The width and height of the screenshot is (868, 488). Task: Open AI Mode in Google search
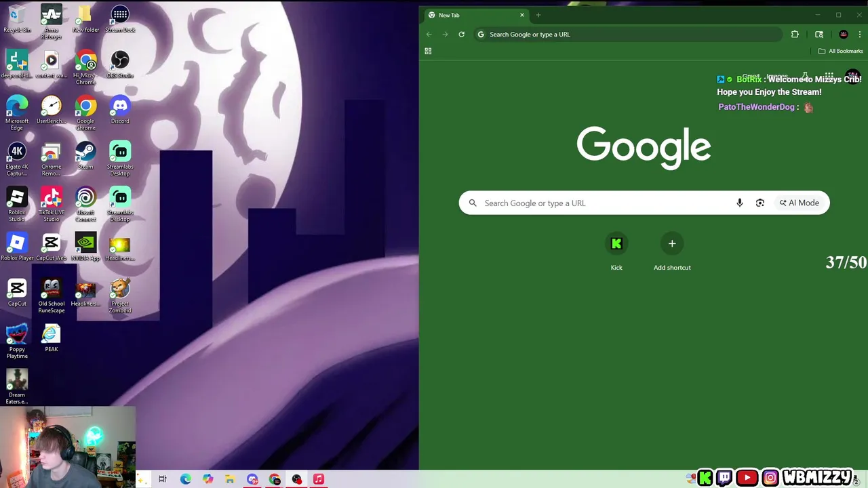pyautogui.click(x=800, y=203)
